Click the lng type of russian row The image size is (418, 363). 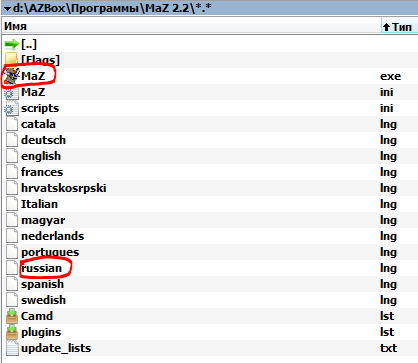click(x=388, y=269)
